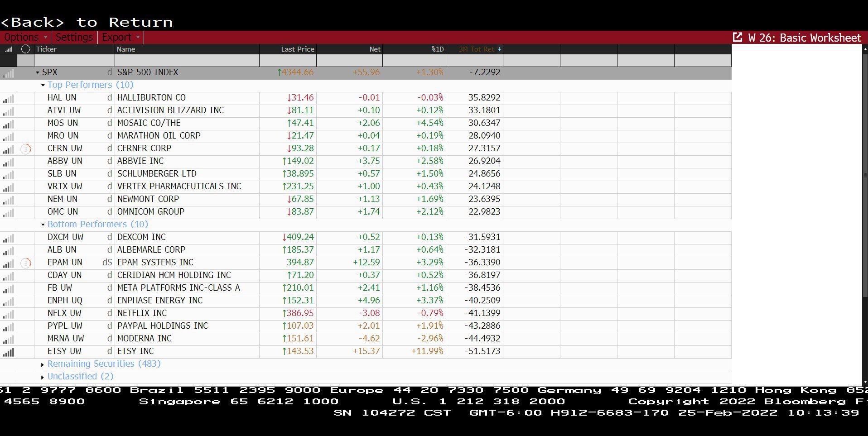This screenshot has width=868, height=436.
Task: Open the Export dropdown menu
Action: (121, 37)
